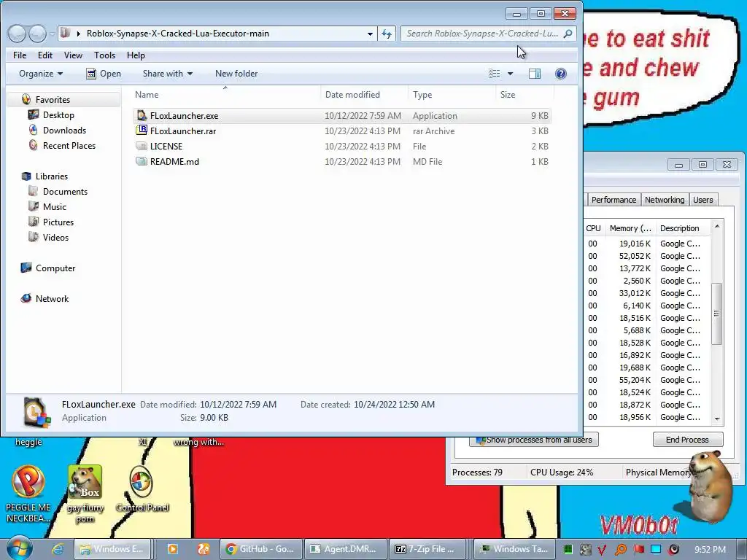Open the Videos library

55,237
